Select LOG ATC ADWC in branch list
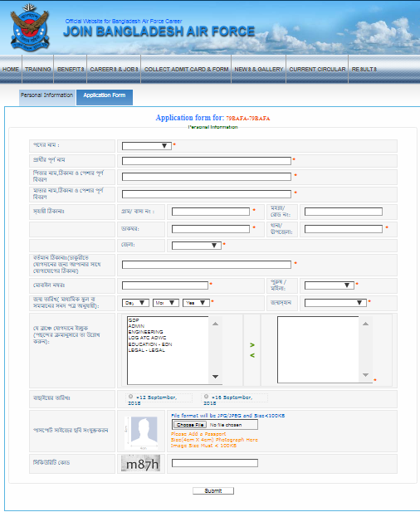This screenshot has height=512, width=420. [x=147, y=338]
